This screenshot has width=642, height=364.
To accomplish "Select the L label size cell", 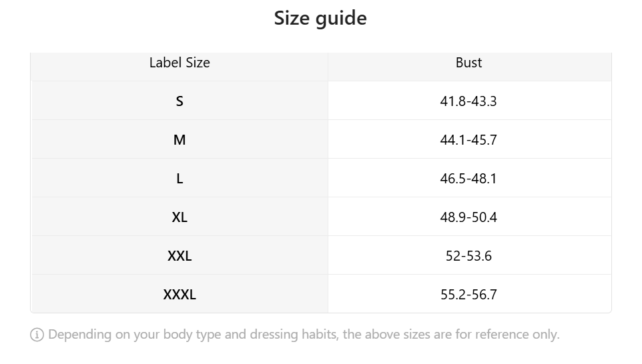I will click(180, 178).
